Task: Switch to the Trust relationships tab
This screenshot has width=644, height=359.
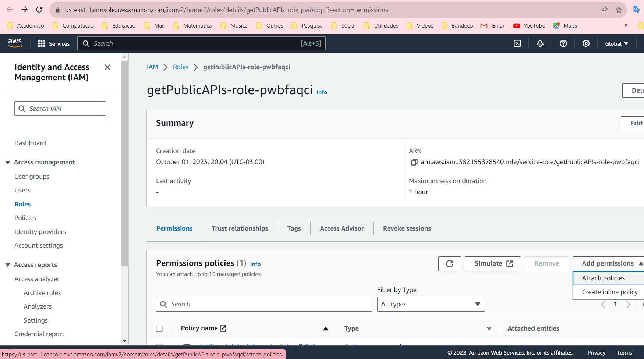Action: [240, 228]
